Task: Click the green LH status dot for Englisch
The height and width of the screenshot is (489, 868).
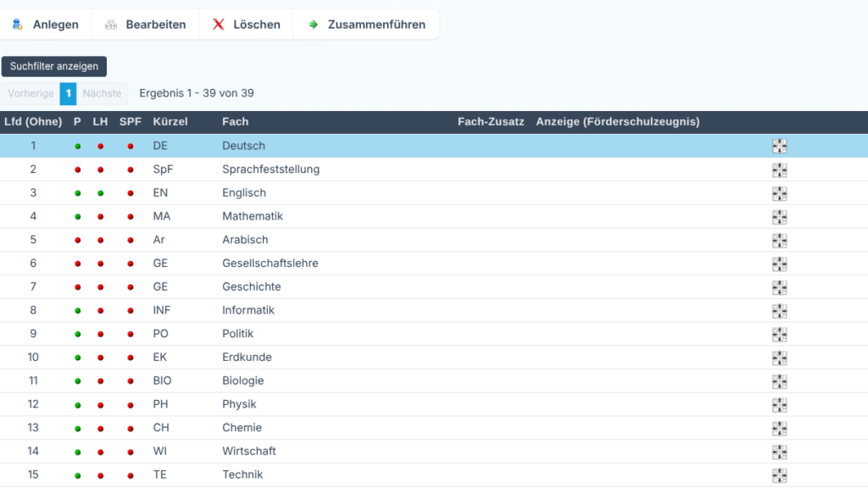Action: pos(100,193)
